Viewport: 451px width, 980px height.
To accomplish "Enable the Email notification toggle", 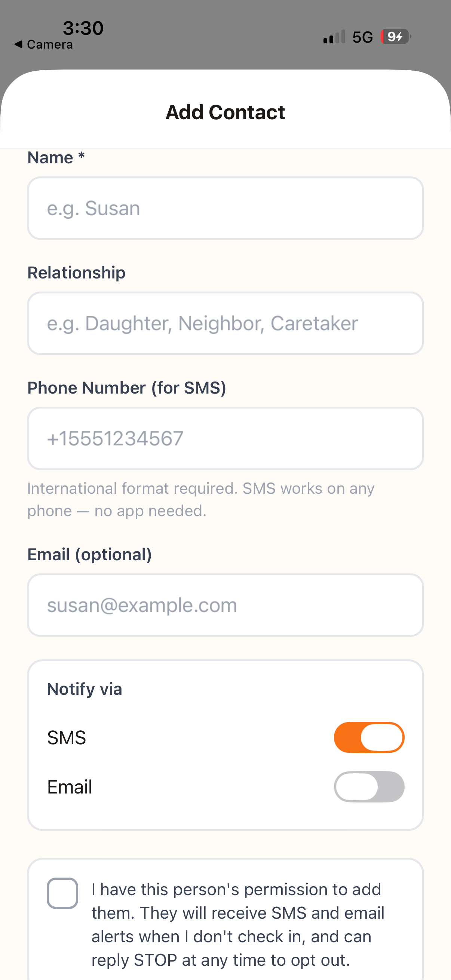I will click(x=369, y=787).
